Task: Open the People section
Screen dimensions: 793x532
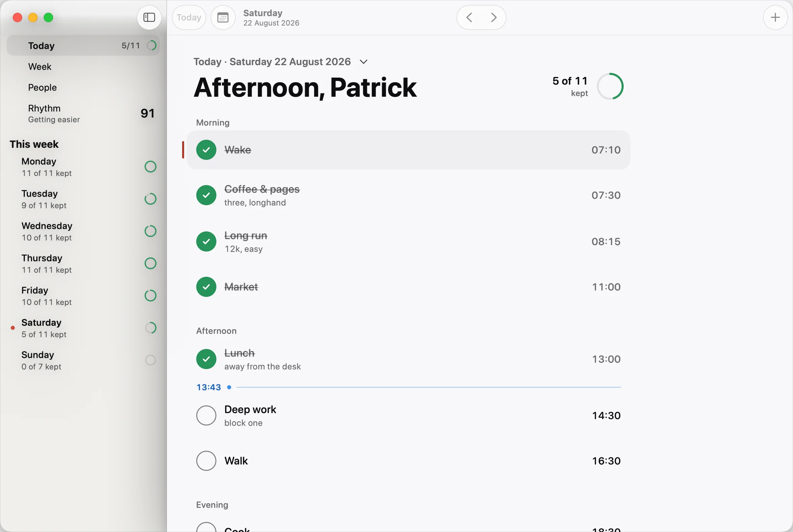Action: [x=84, y=88]
